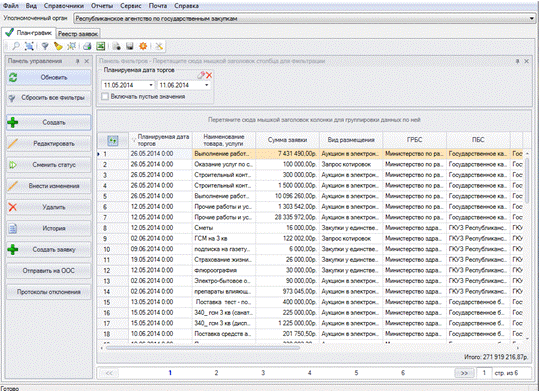
Task: Click the >> next page button
Action: coord(464,373)
